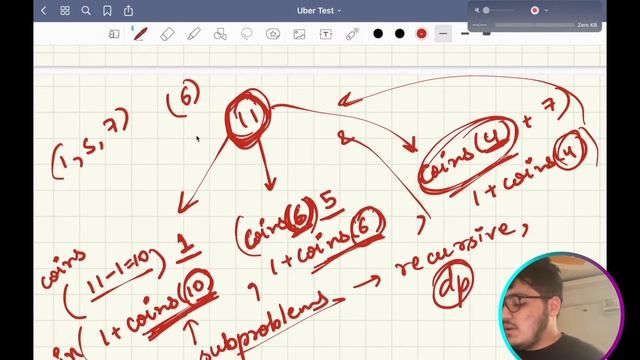This screenshot has height=360, width=640.
Task: Select the Pen tool
Action: 140,34
